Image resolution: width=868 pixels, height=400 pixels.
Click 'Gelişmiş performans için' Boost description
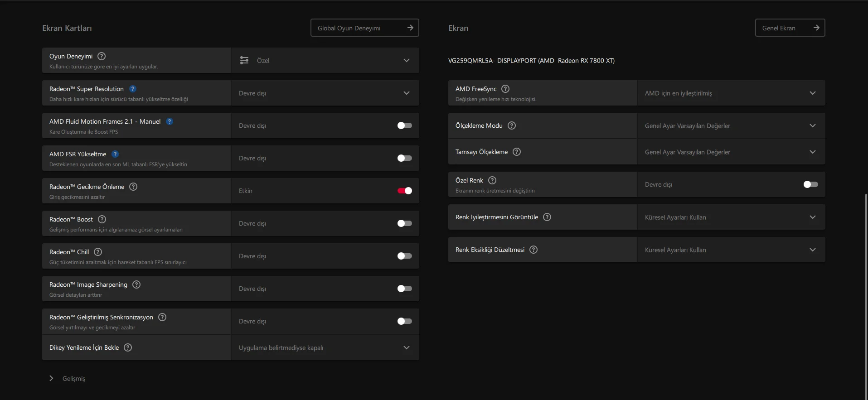coord(116,230)
